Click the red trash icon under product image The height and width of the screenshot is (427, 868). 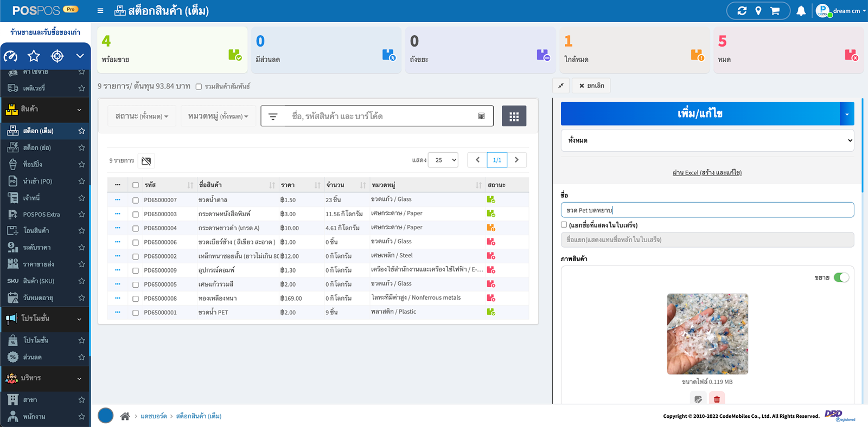(x=717, y=399)
